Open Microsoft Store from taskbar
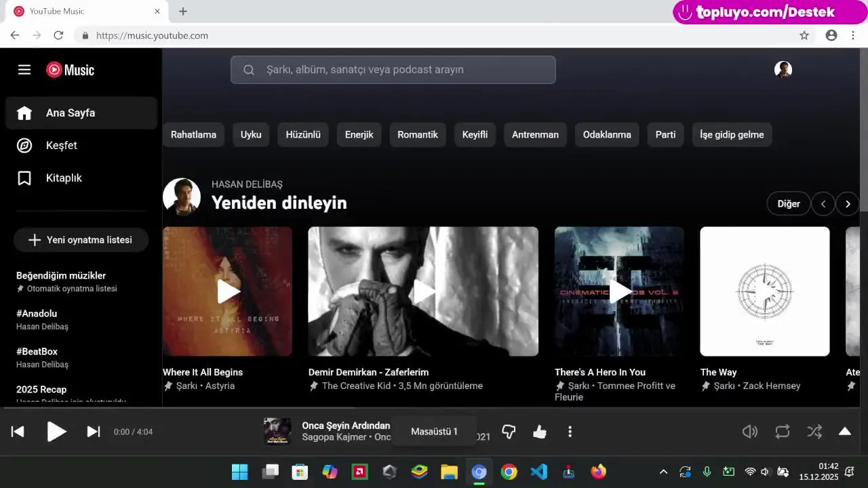Viewport: 868px width, 488px height. click(300, 472)
